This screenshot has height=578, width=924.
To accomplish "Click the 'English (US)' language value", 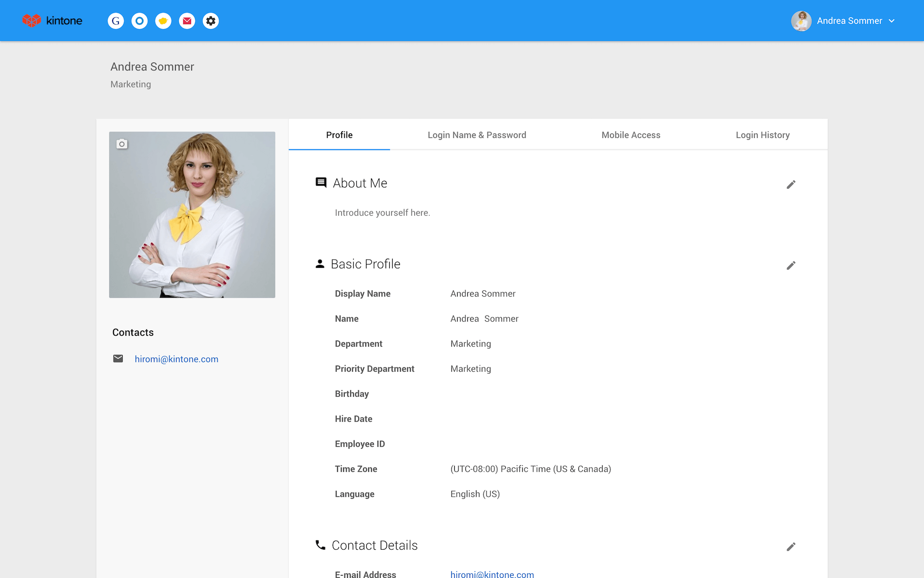I will 475,494.
